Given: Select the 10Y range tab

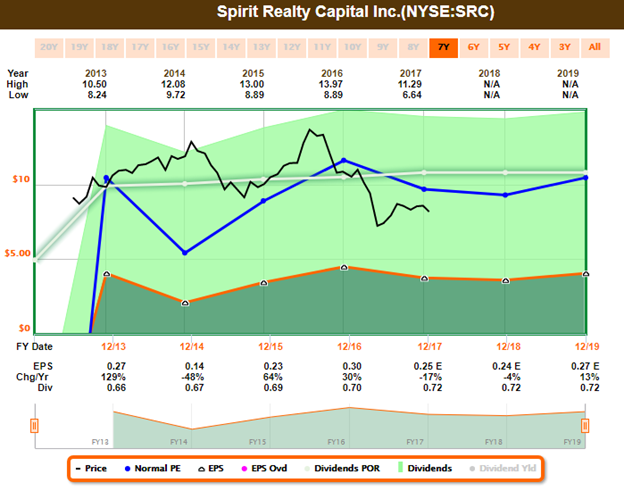Looking at the screenshot, I should (353, 48).
